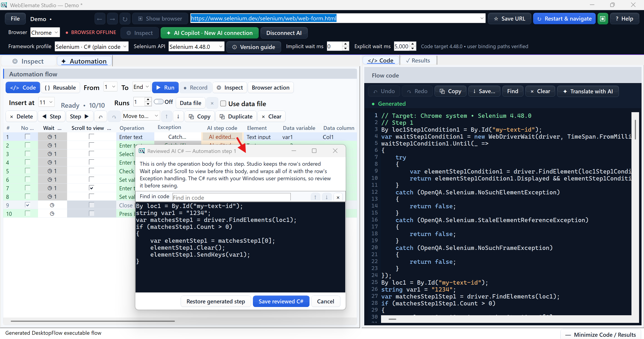Click Translate with AI button
Image resolution: width=644 pixels, height=339 pixels.
click(x=588, y=91)
